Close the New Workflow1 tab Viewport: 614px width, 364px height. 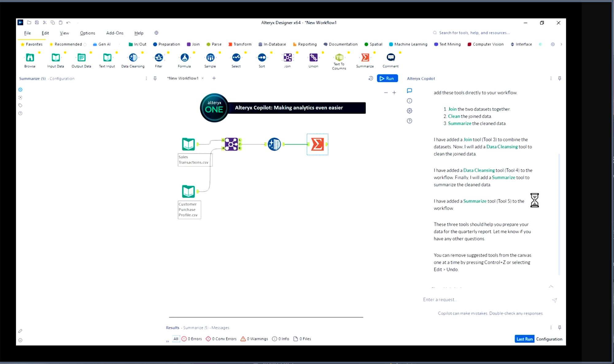[x=203, y=78]
